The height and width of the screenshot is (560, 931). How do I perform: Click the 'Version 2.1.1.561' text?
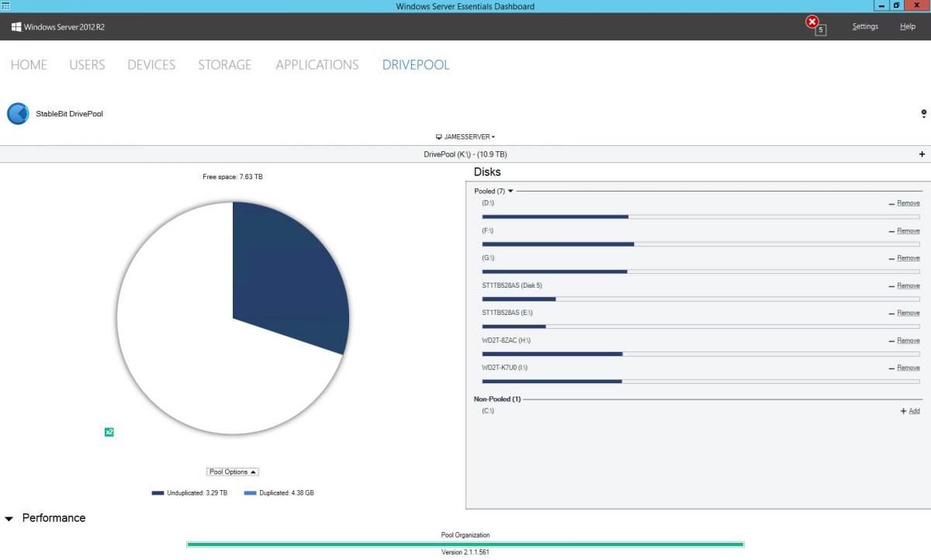coord(465,553)
